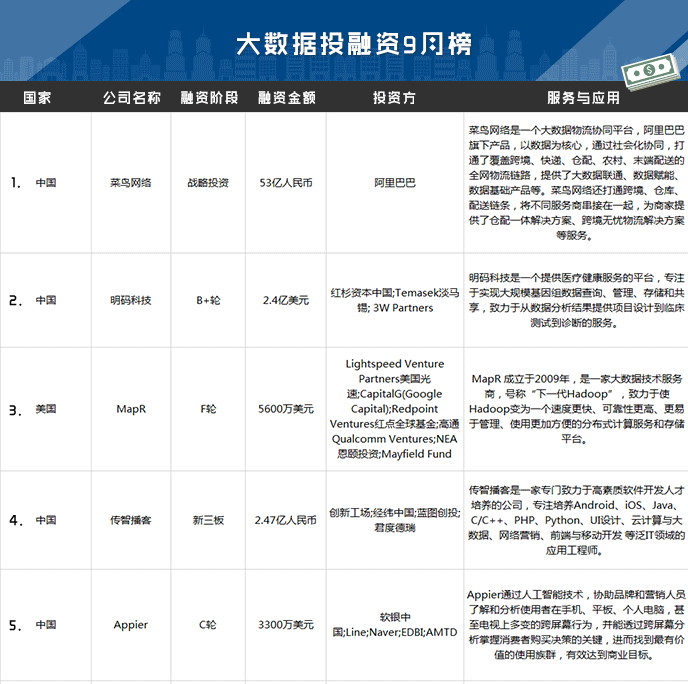Click company name 菜鸟网络
688x684 pixels.
click(131, 183)
